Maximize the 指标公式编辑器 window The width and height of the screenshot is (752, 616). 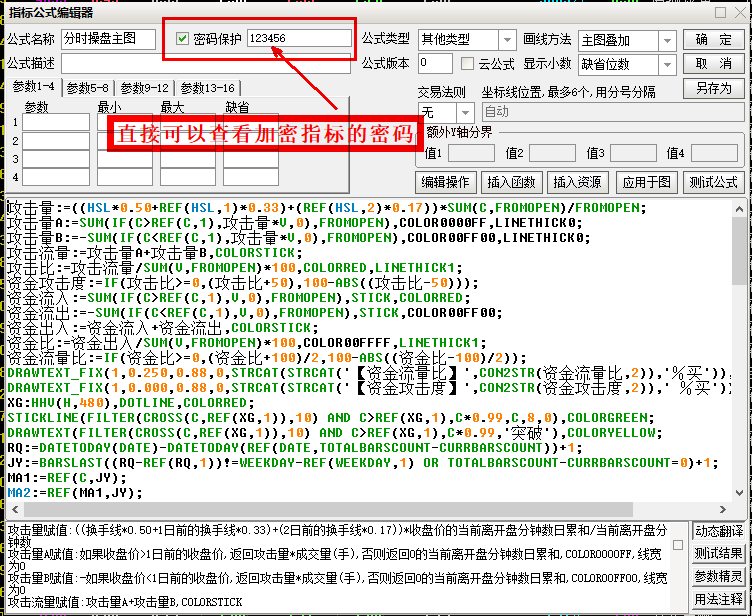coord(720,12)
